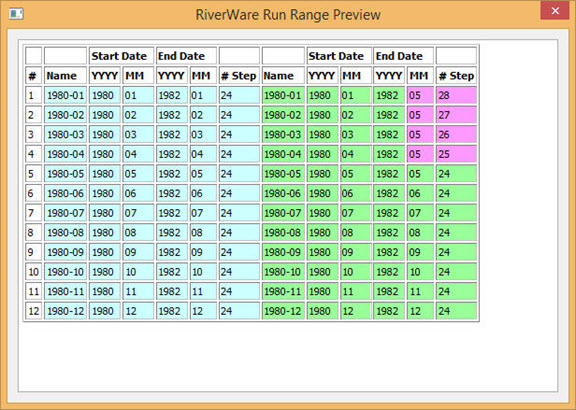This screenshot has height=410, width=576.
Task: Click the left Start Date header cell
Action: pos(121,56)
